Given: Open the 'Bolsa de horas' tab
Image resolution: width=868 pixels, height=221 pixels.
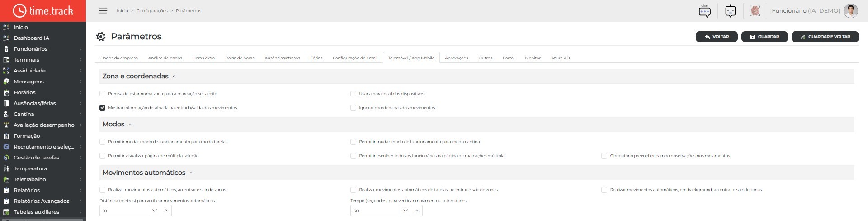Looking at the screenshot, I should click(240, 58).
